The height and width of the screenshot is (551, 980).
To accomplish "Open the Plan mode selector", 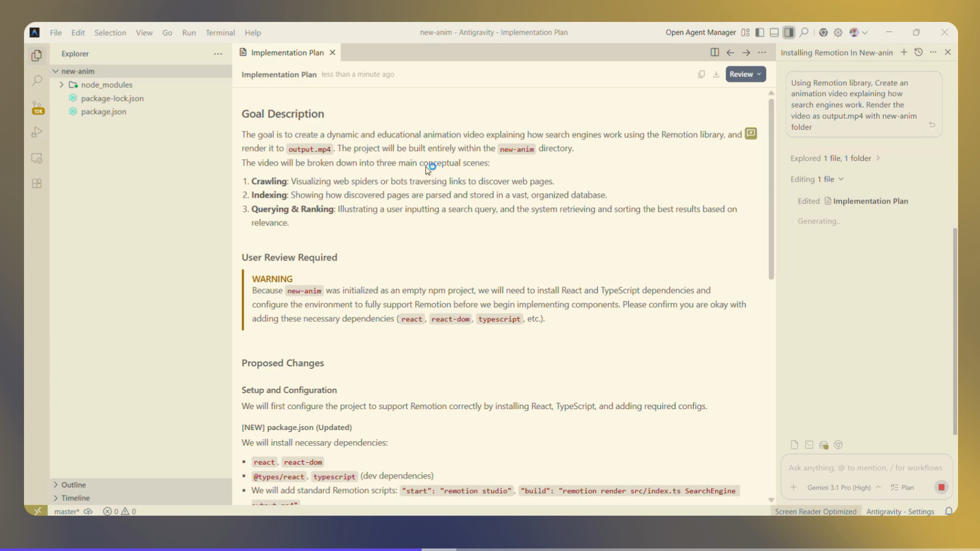I will pyautogui.click(x=902, y=487).
